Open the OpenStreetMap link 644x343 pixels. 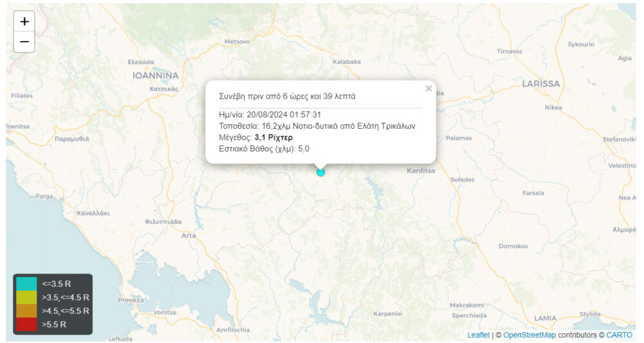tap(529, 335)
